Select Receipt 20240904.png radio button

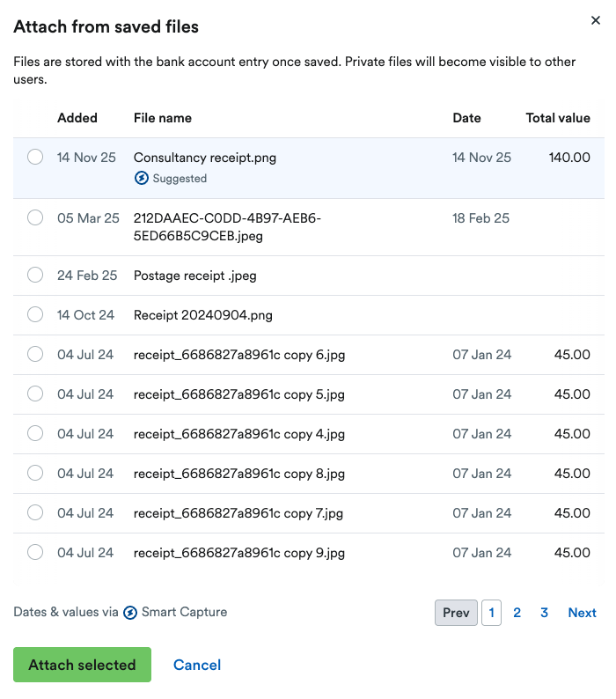pyautogui.click(x=35, y=314)
